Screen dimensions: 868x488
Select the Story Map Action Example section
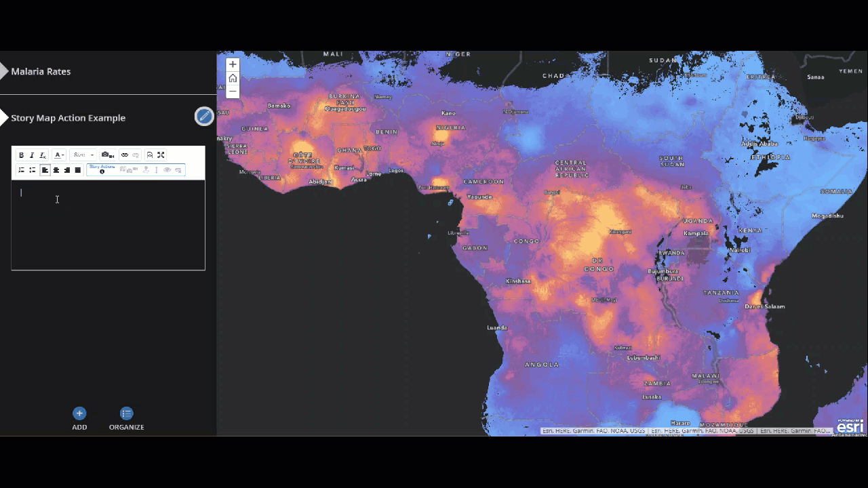click(68, 118)
